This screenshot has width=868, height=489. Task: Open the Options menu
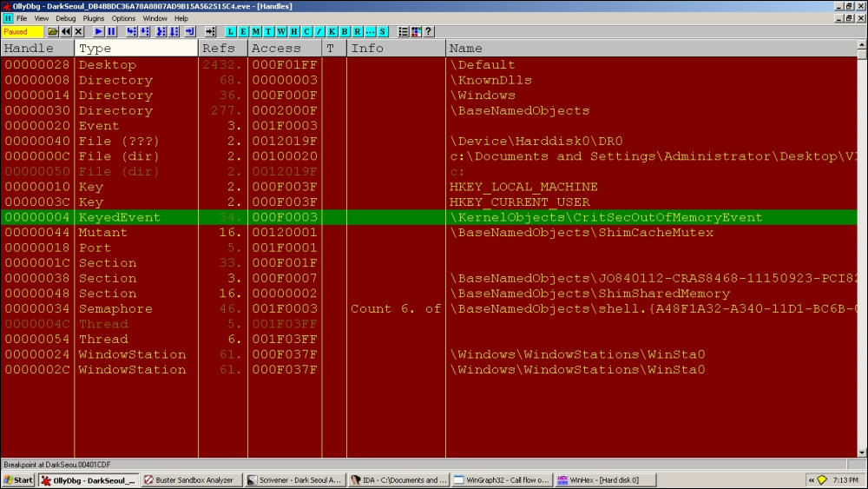[x=123, y=18]
